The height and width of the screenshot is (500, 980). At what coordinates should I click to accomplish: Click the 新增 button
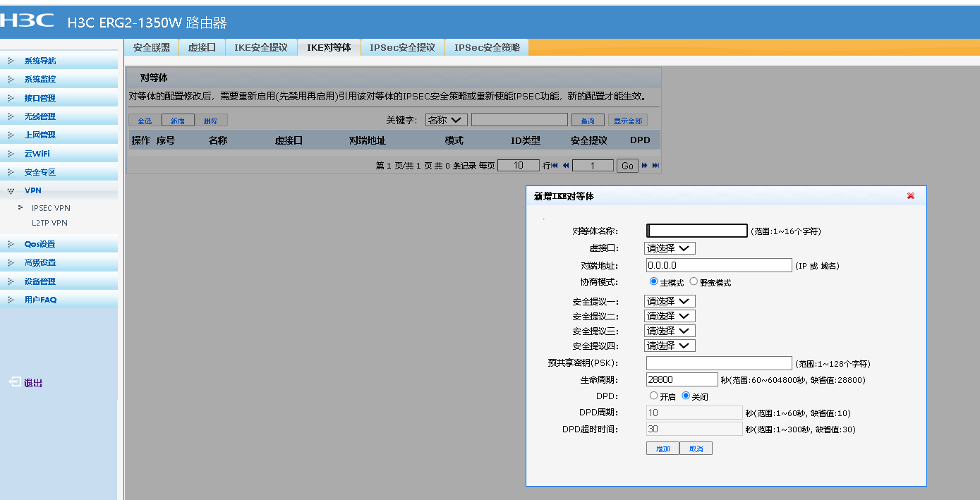(178, 121)
